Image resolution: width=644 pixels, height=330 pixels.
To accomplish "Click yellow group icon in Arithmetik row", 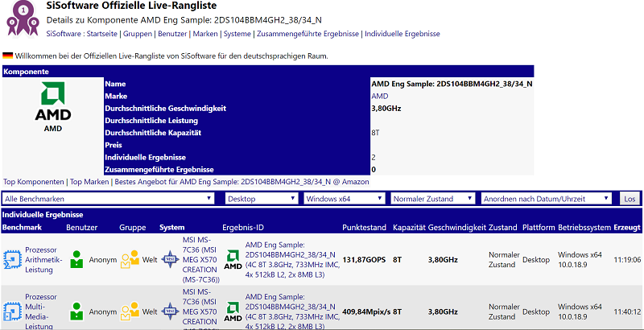I will click(x=130, y=260).
